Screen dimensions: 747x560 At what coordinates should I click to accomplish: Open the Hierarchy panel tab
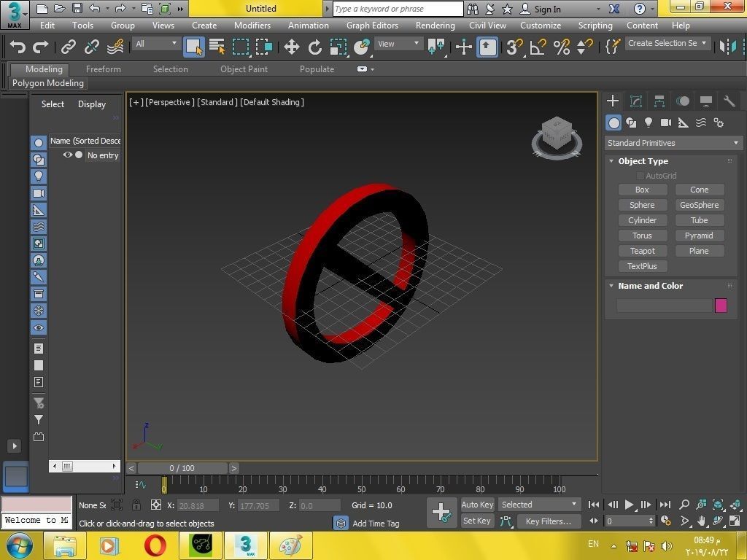659,101
